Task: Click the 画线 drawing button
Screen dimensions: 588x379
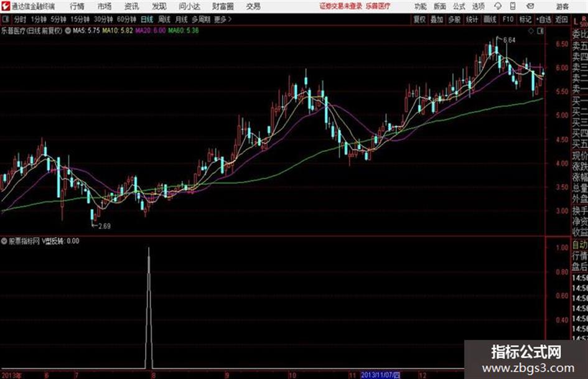Action: (x=490, y=19)
